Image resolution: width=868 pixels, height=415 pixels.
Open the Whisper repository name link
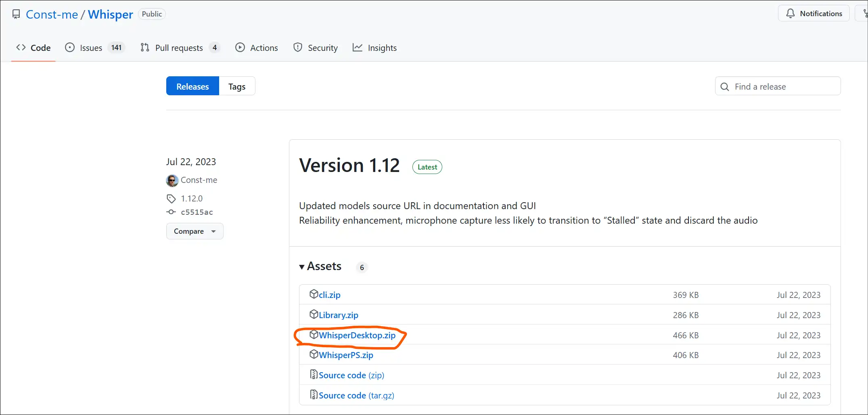pos(110,15)
